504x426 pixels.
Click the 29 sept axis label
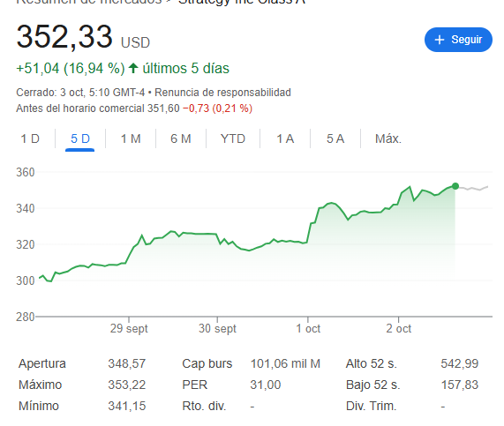tap(129, 329)
